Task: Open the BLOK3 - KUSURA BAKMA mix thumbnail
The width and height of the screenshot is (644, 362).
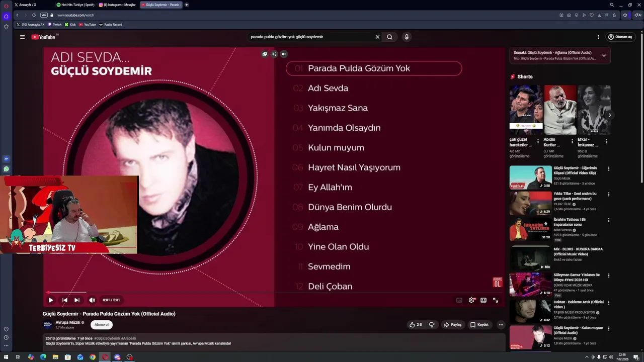Action: pyautogui.click(x=530, y=258)
